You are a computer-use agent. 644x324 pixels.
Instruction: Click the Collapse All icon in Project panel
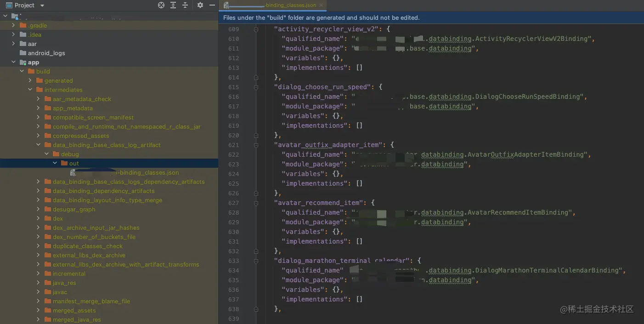coord(185,5)
